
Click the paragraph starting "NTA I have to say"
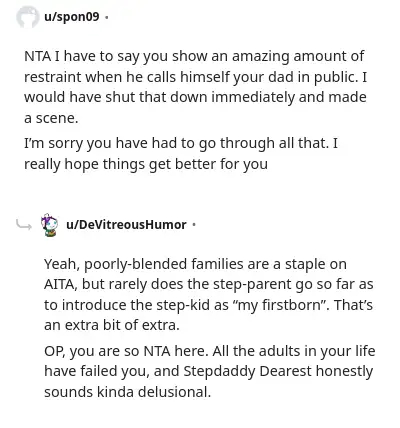[x=195, y=87]
